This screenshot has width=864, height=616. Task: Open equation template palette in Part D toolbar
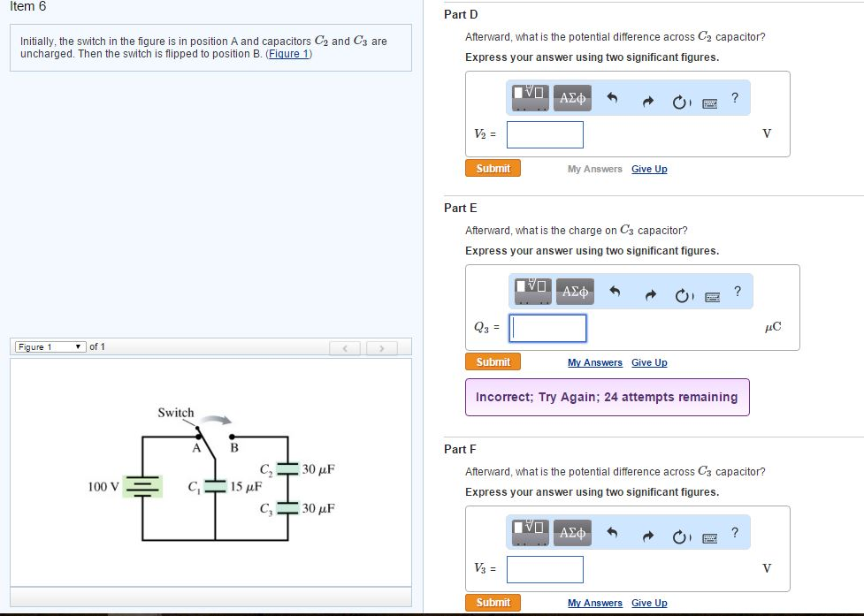pyautogui.click(x=528, y=98)
